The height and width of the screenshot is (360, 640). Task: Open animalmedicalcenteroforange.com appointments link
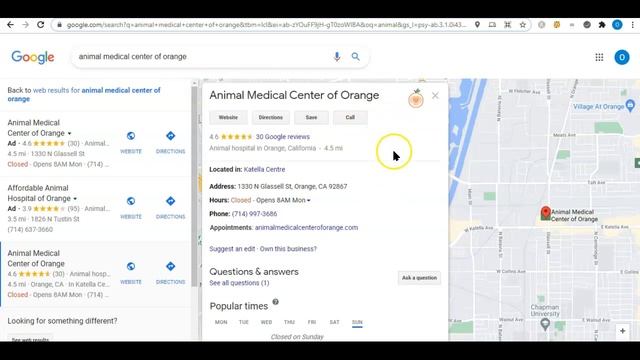[307, 227]
